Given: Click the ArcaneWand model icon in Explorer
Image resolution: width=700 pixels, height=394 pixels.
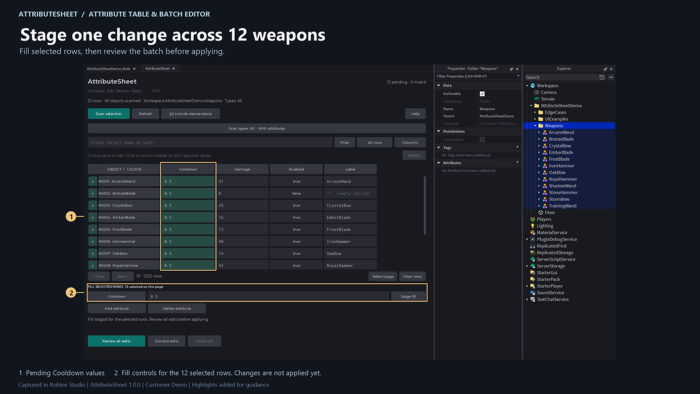Looking at the screenshot, I should [545, 133].
